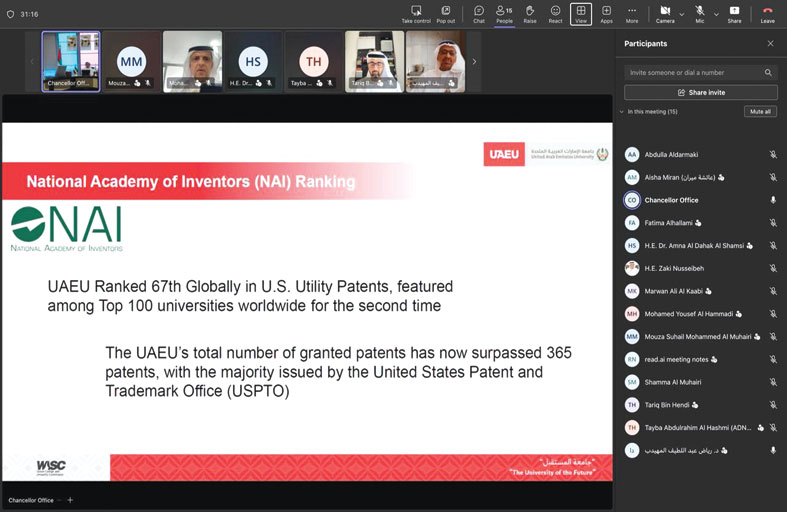Open the React emoji menu
The height and width of the screenshot is (512, 787).
[555, 13]
